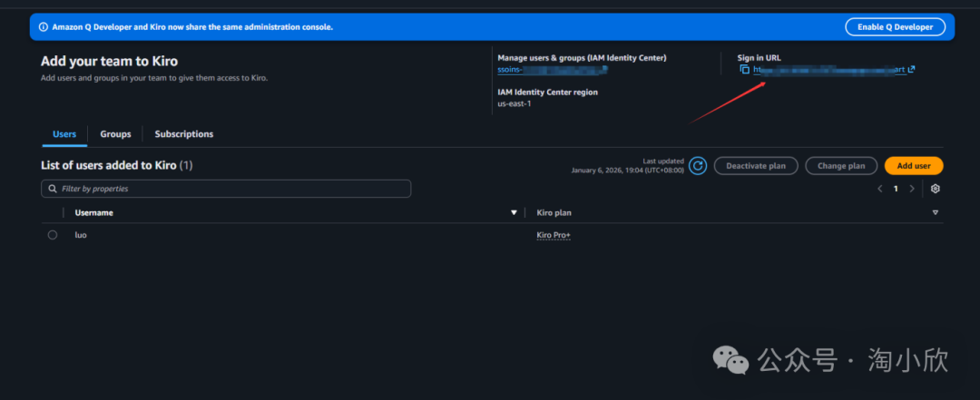Click the Deactivate plan button

coord(756,166)
